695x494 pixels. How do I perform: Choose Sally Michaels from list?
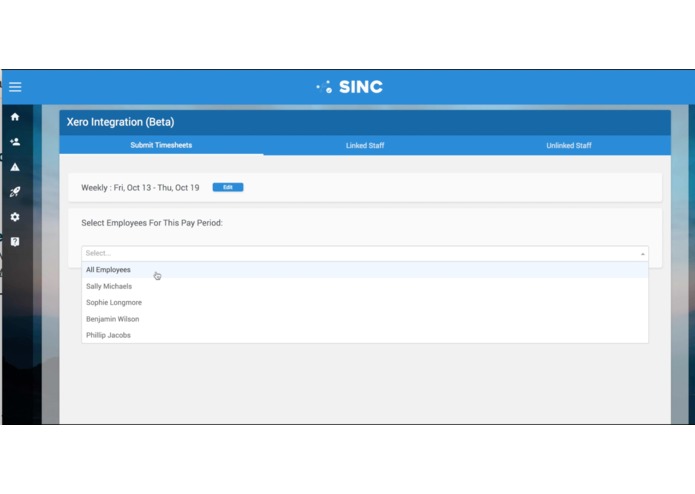point(365,286)
